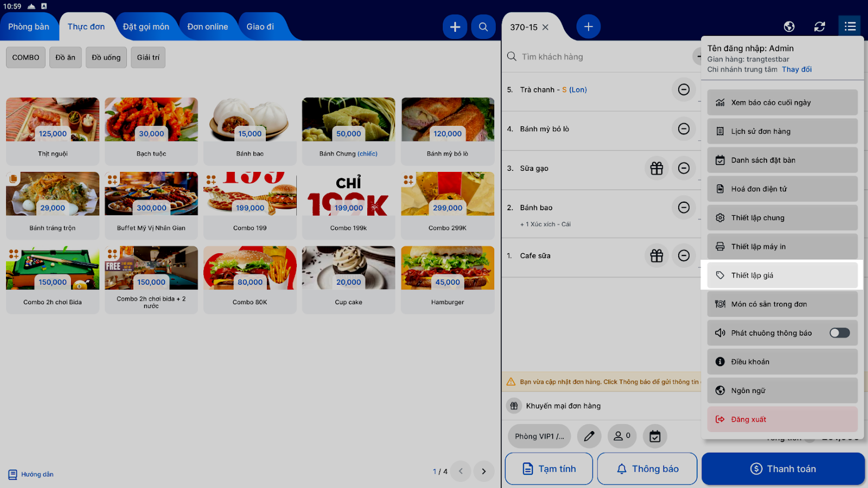This screenshot has height=488, width=868.
Task: Open menu search with the magnifier icon
Action: coord(483,27)
